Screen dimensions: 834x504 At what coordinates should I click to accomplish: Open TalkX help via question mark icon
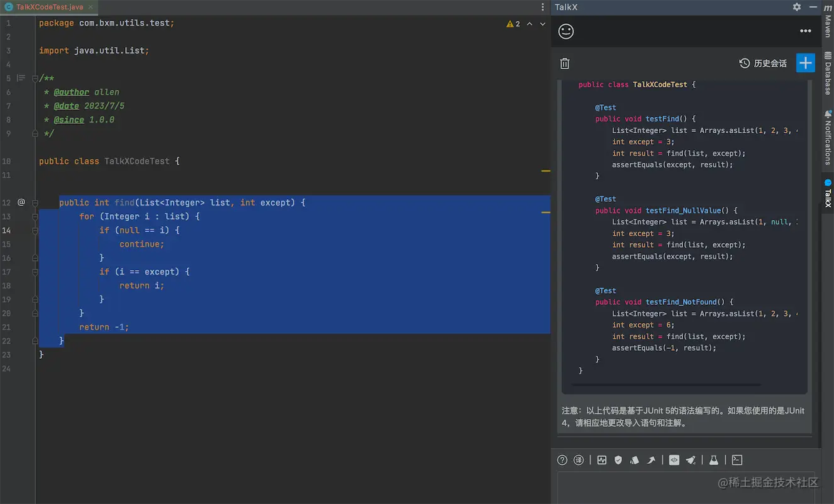[562, 460]
